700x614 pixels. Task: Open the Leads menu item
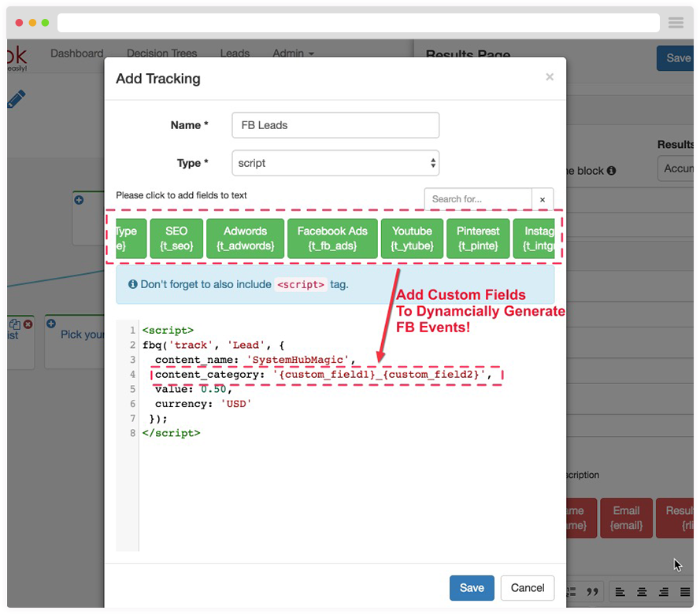point(235,53)
